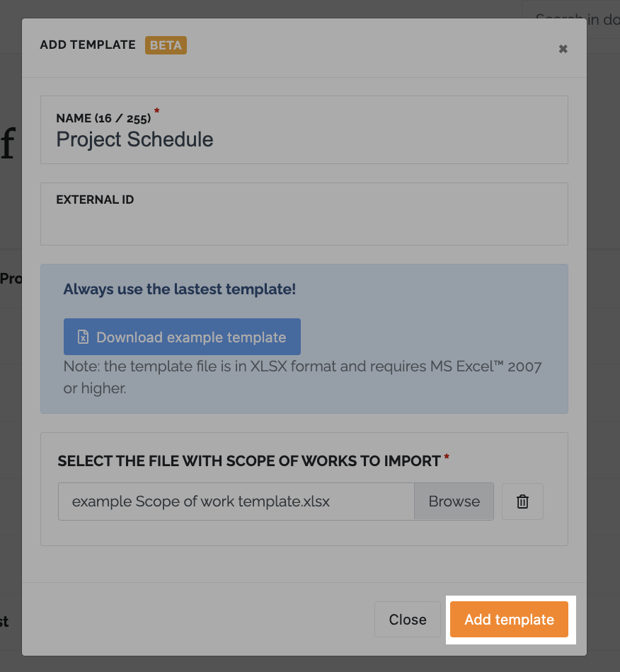This screenshot has height=672, width=620.
Task: Delete the selected file using the trash icon
Action: (522, 502)
